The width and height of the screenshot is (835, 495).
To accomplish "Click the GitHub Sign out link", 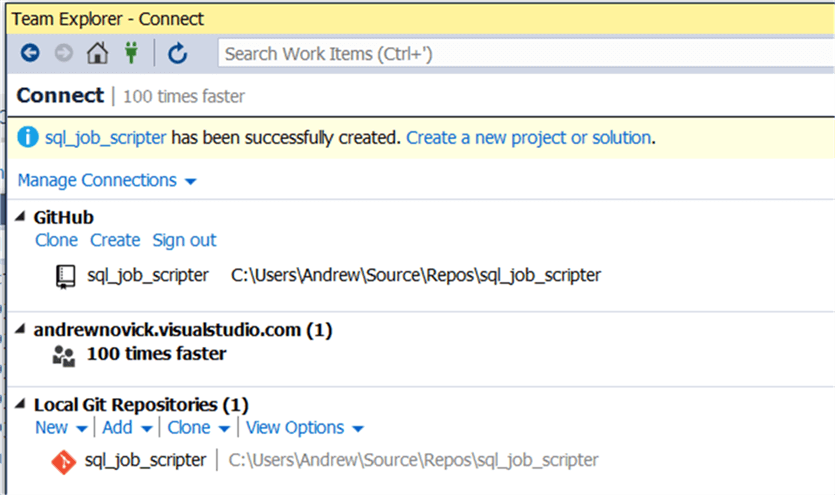I will (x=184, y=240).
